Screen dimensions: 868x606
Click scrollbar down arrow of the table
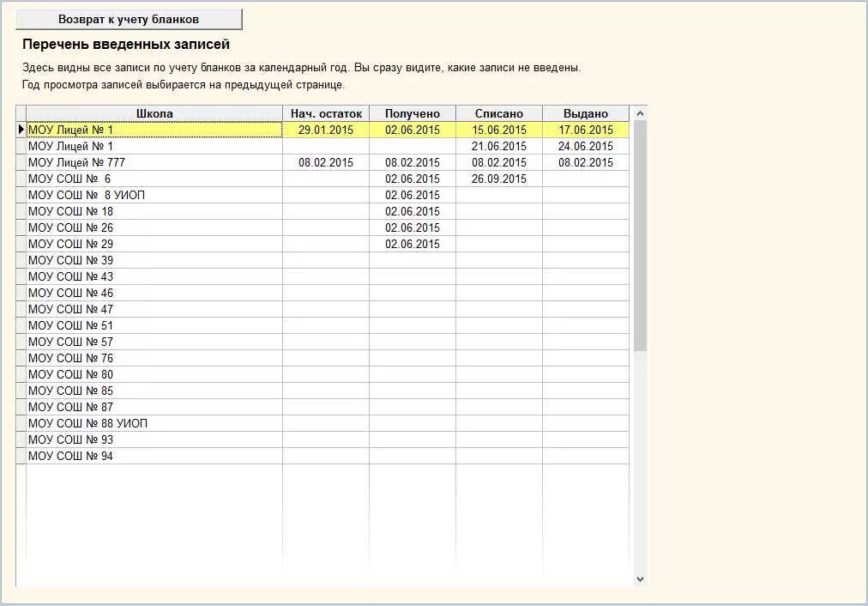coord(640,579)
